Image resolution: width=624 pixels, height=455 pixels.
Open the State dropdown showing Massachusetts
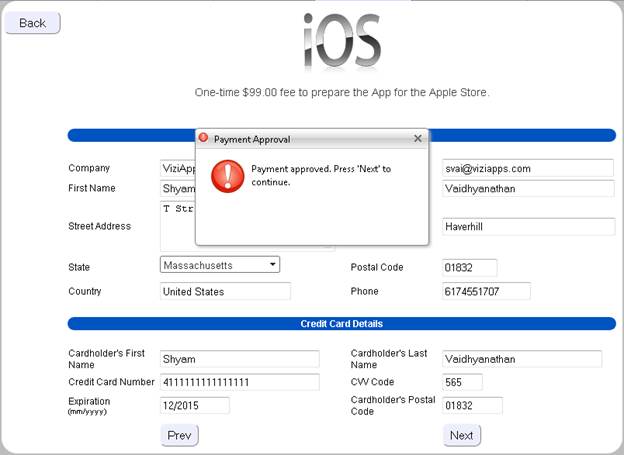click(220, 265)
